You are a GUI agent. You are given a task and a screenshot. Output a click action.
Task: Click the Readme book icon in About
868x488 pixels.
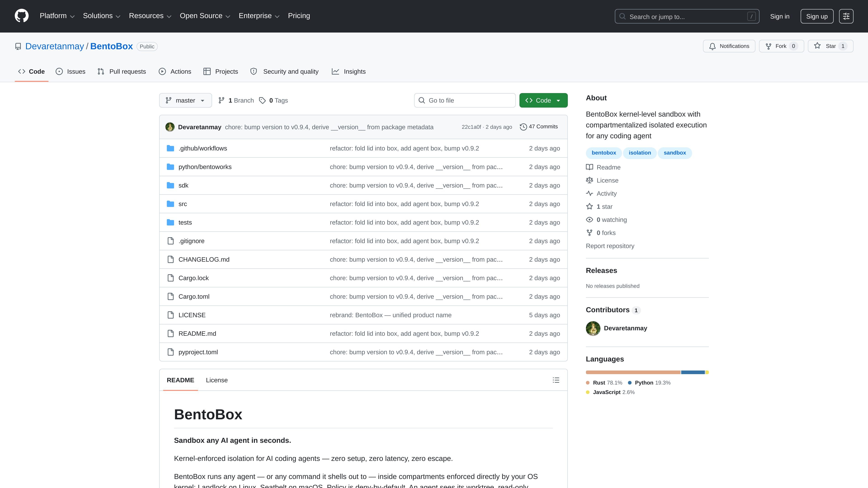pos(589,167)
